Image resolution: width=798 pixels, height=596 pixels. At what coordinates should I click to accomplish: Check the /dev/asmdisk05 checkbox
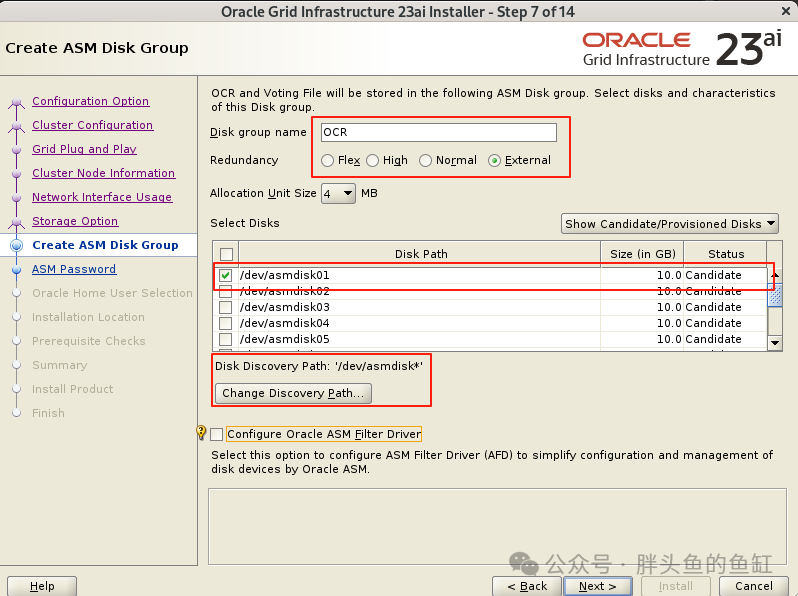tap(225, 339)
